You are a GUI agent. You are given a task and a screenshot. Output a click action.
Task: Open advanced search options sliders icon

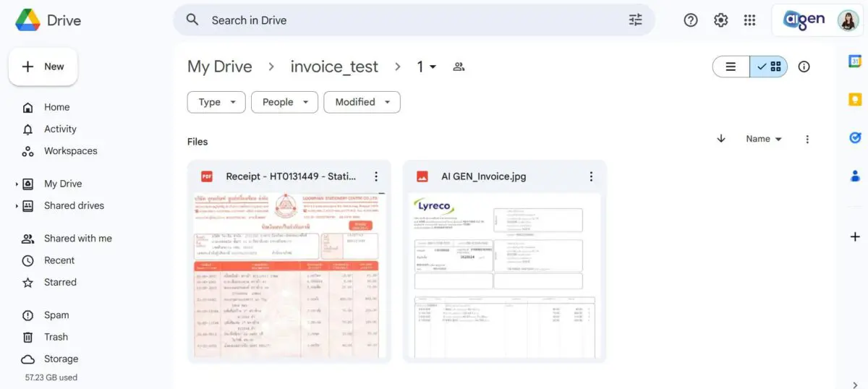tap(635, 20)
